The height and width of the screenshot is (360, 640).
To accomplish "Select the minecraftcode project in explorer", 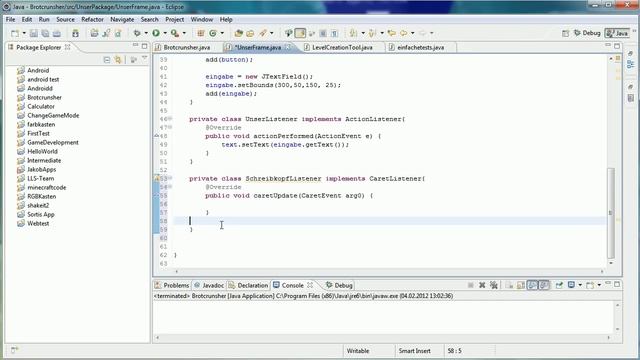I will 46,187.
